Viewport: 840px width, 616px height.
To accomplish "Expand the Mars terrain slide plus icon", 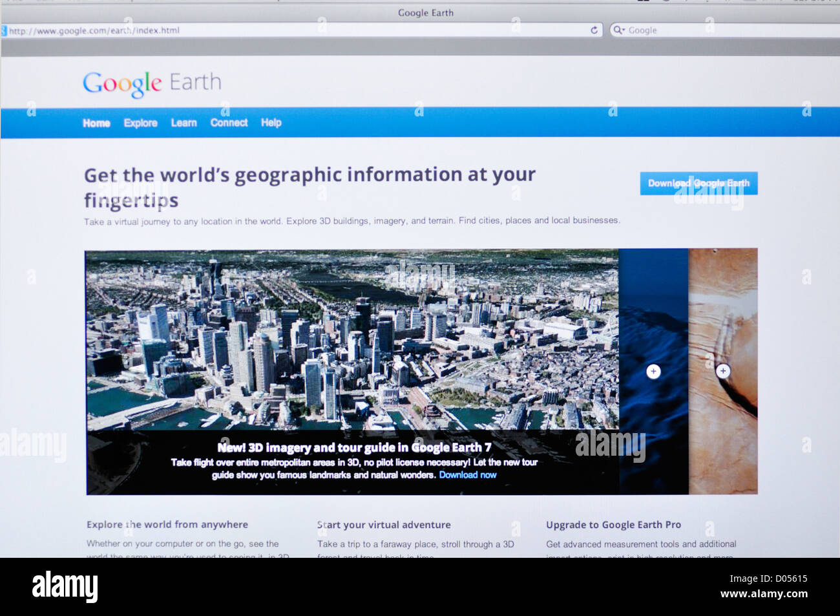I will [723, 371].
